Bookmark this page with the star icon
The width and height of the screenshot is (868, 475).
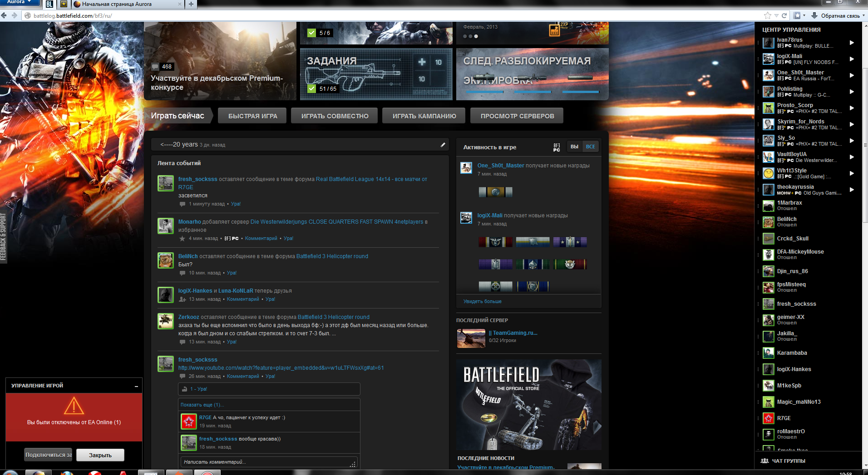(x=767, y=15)
